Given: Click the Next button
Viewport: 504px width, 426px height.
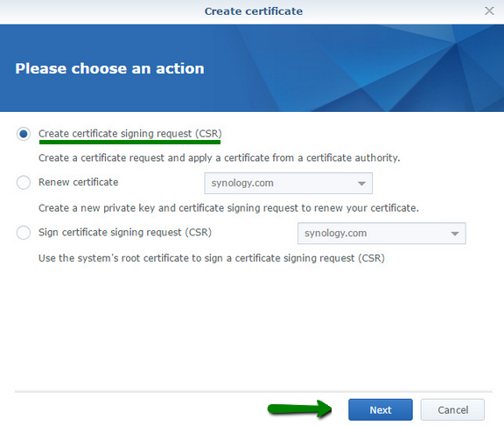Looking at the screenshot, I should pos(381,409).
